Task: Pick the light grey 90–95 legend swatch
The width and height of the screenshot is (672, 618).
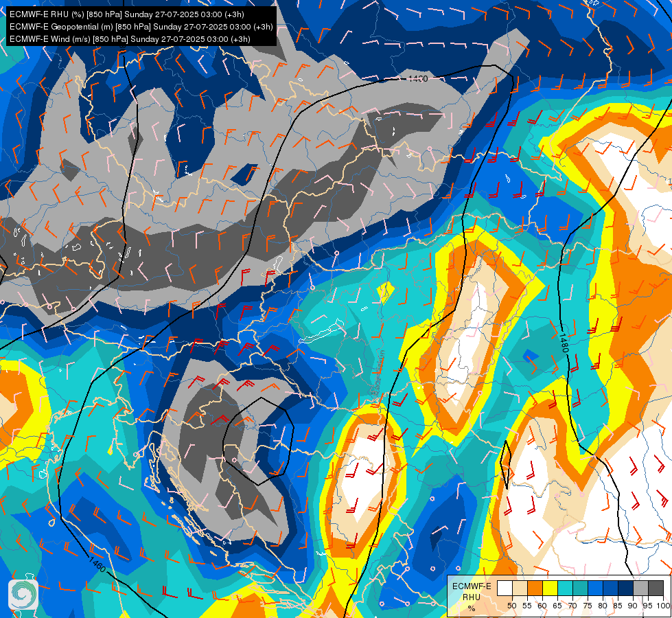Action: click(640, 588)
